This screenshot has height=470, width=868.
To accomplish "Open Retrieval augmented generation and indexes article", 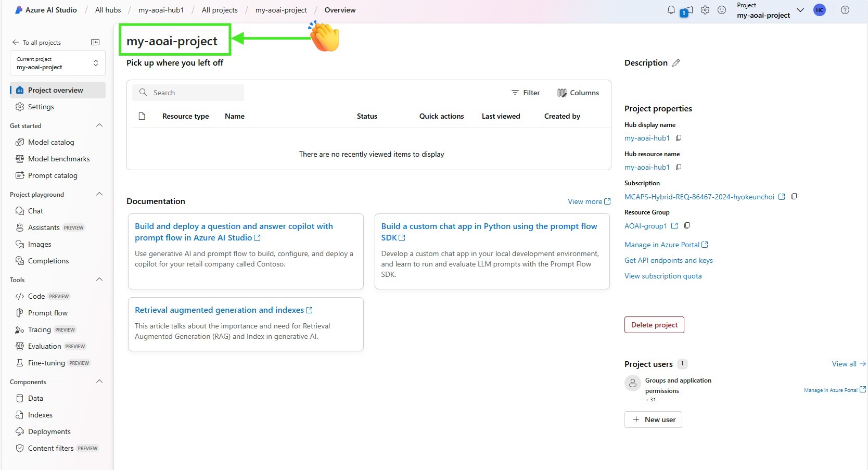I will [224, 310].
